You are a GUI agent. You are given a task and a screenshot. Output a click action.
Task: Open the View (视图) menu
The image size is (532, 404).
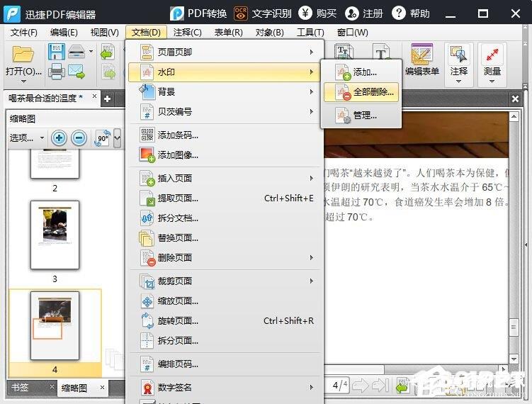[x=105, y=33]
